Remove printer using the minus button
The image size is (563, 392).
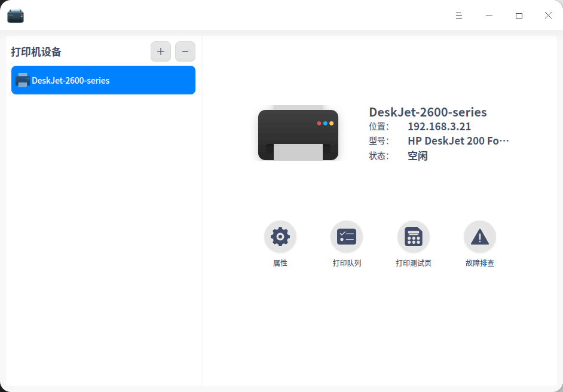tap(185, 51)
